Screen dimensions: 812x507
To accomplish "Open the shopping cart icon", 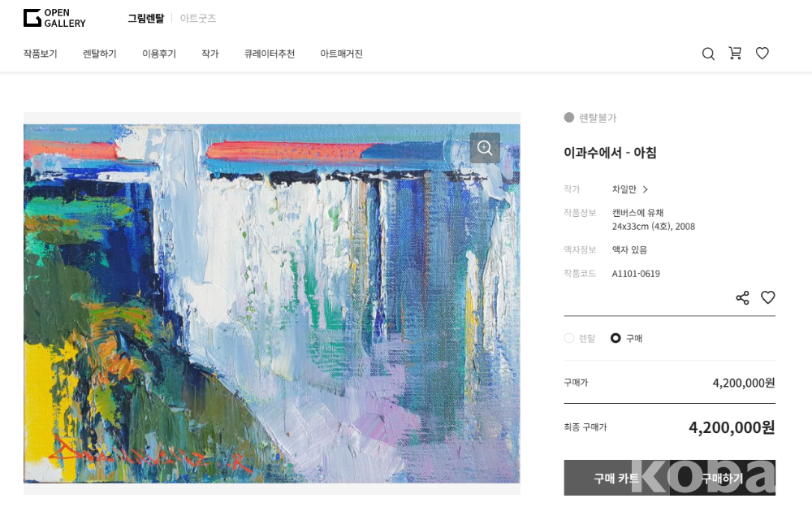I will pyautogui.click(x=735, y=53).
